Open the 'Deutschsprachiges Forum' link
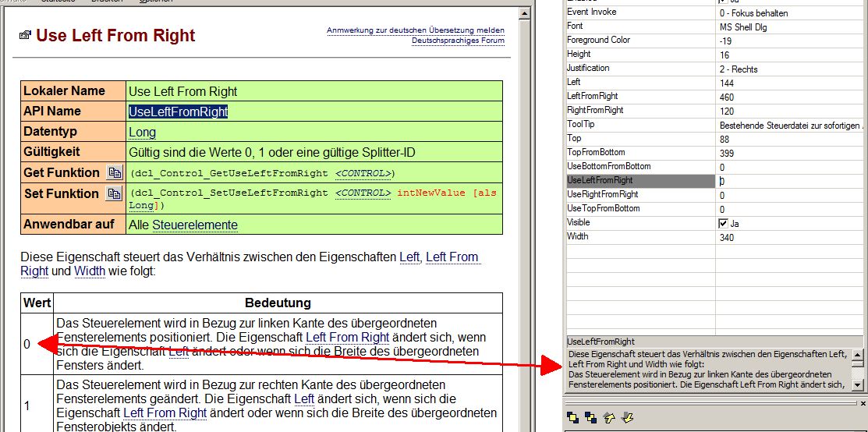The width and height of the screenshot is (868, 432). point(458,41)
